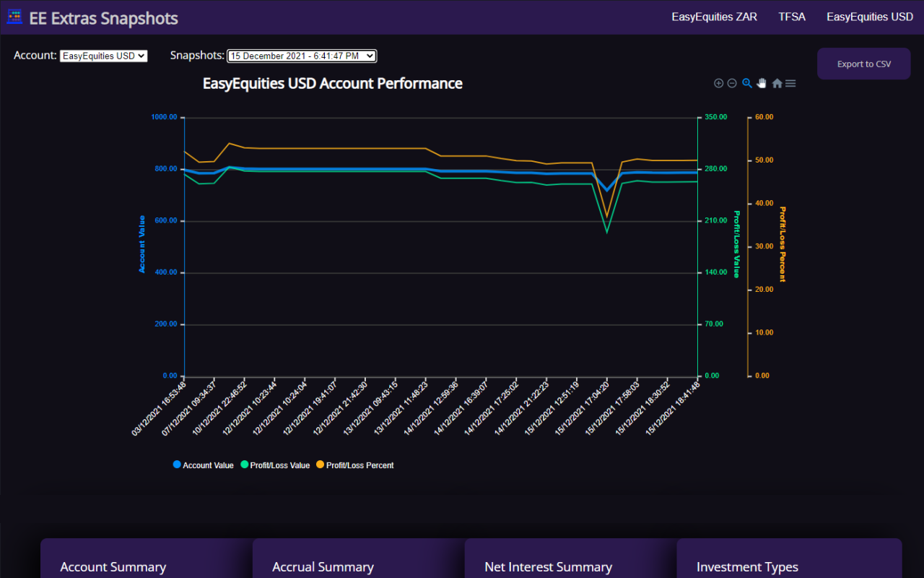Click the Account Summary card heading

coord(113,567)
